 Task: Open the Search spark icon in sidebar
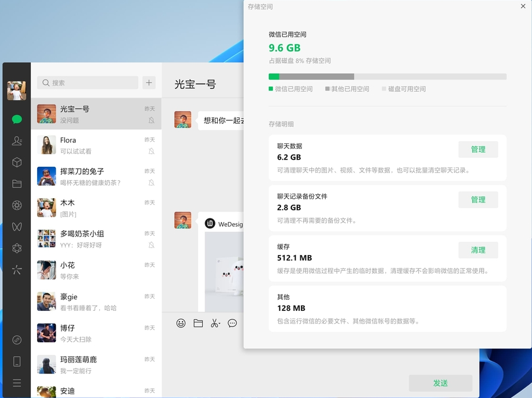pyautogui.click(x=17, y=270)
